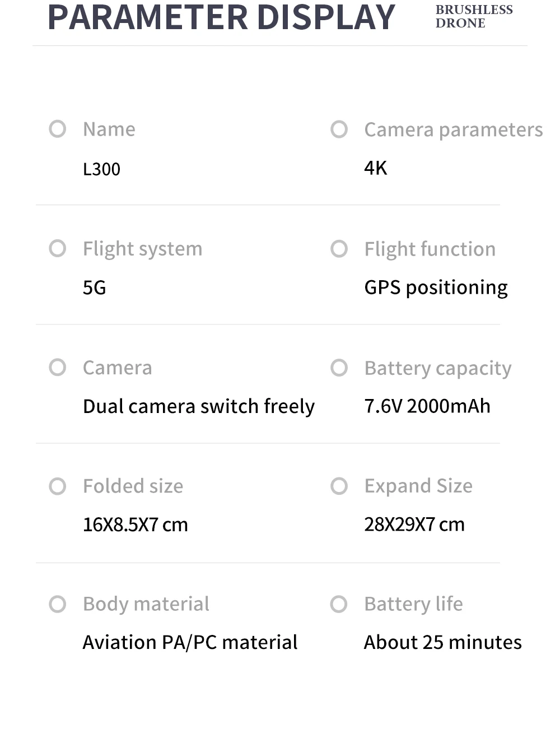The image size is (560, 747).
Task: Select the Aviation PA/PC material text
Action: click(190, 642)
